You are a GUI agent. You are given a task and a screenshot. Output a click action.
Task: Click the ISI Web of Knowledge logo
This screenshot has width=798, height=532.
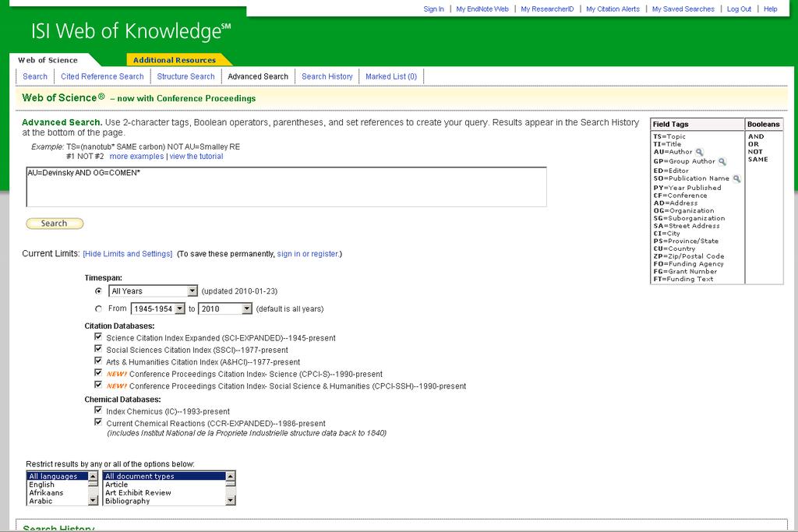pyautogui.click(x=131, y=31)
